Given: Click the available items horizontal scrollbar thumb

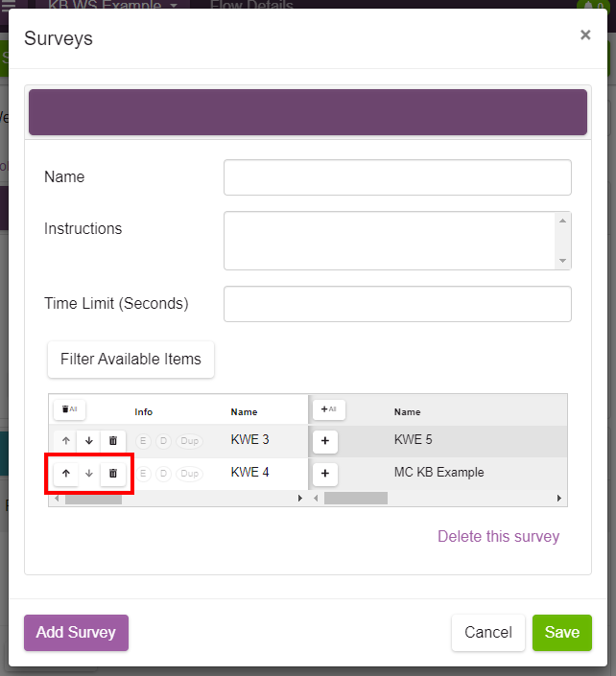Looking at the screenshot, I should click(x=356, y=499).
